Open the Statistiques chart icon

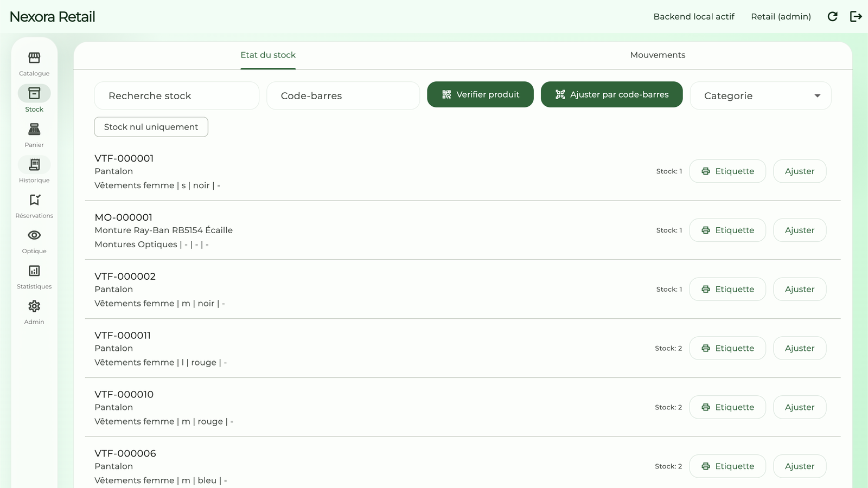34,271
